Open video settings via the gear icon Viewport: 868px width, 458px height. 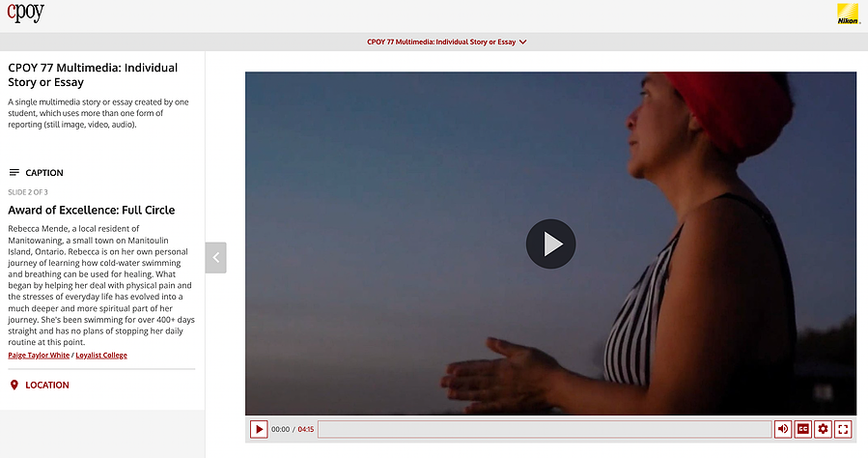[x=824, y=429]
